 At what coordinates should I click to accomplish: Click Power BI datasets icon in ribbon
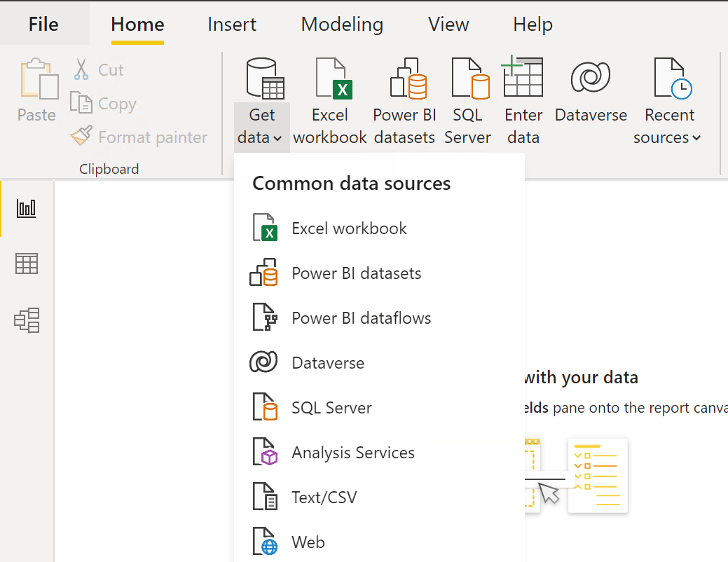click(408, 78)
